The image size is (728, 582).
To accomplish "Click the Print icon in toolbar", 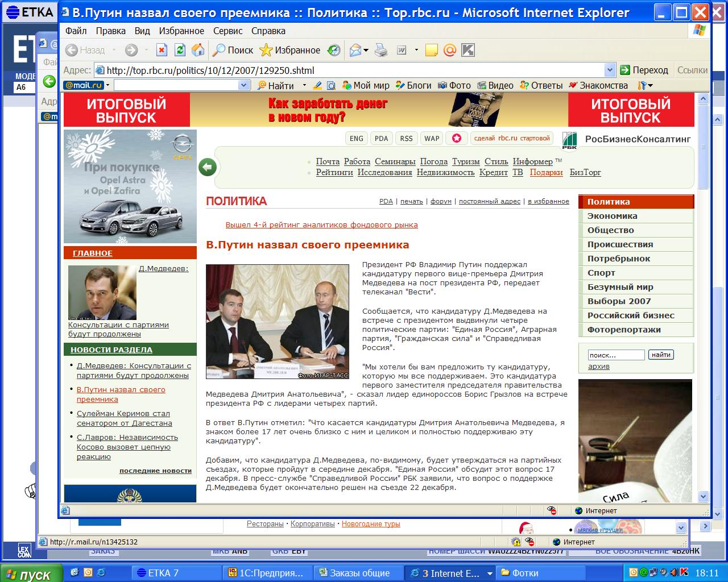I will pyautogui.click(x=380, y=51).
